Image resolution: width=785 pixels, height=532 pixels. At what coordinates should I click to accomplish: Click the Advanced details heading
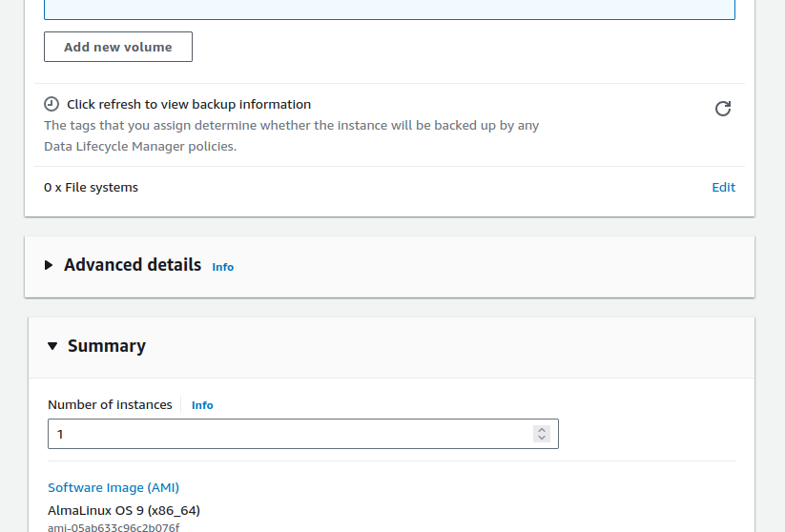tap(133, 265)
